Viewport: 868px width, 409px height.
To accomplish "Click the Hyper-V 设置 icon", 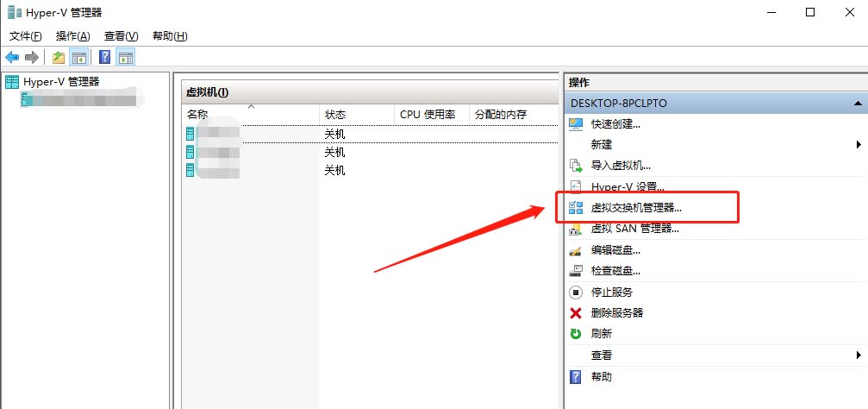I will tap(576, 186).
